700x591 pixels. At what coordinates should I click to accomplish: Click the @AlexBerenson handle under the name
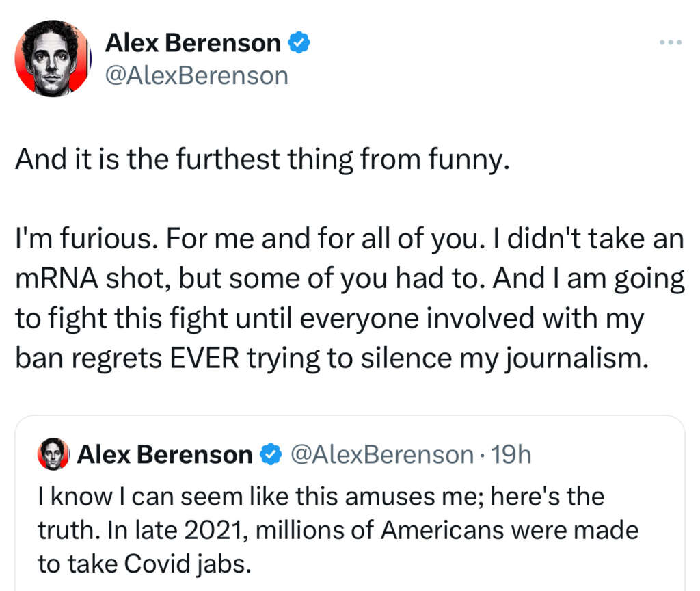point(197,75)
